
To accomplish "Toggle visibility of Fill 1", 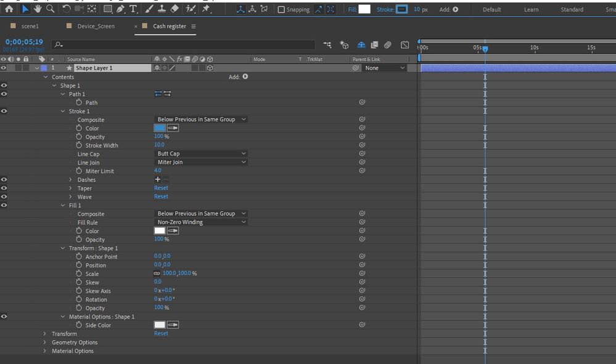I will click(4, 205).
